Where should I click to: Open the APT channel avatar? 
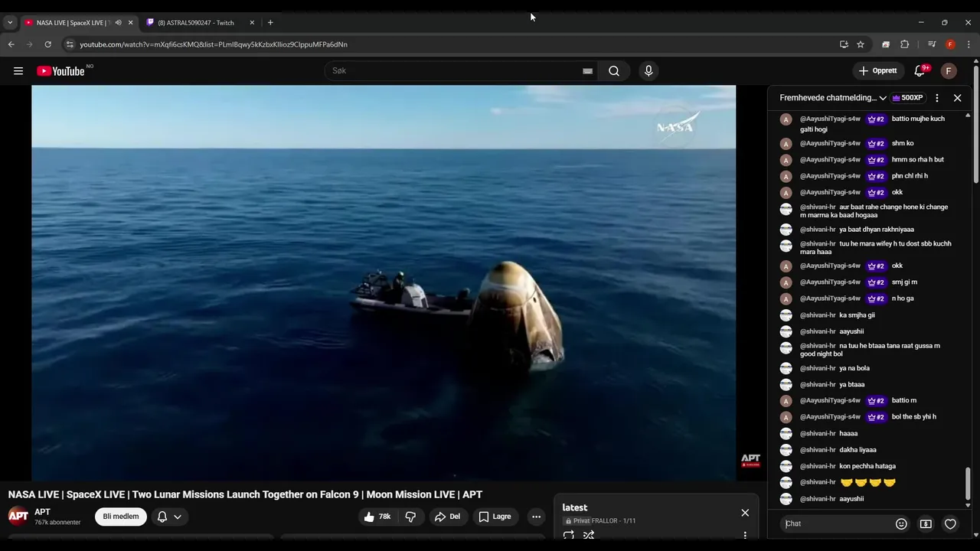[18, 517]
